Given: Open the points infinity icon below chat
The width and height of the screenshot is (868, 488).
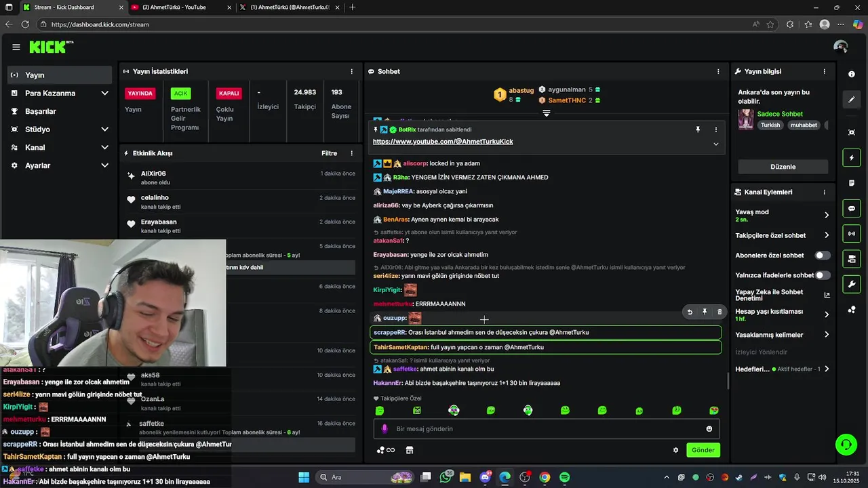Looking at the screenshot, I should coord(386,450).
